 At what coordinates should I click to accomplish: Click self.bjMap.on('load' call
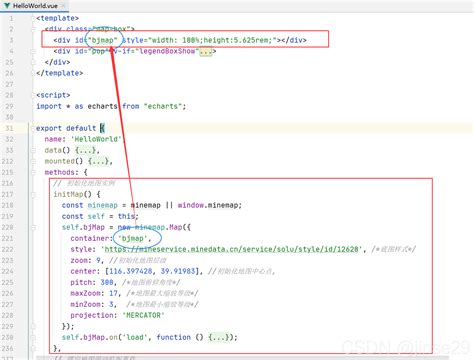pos(104,337)
